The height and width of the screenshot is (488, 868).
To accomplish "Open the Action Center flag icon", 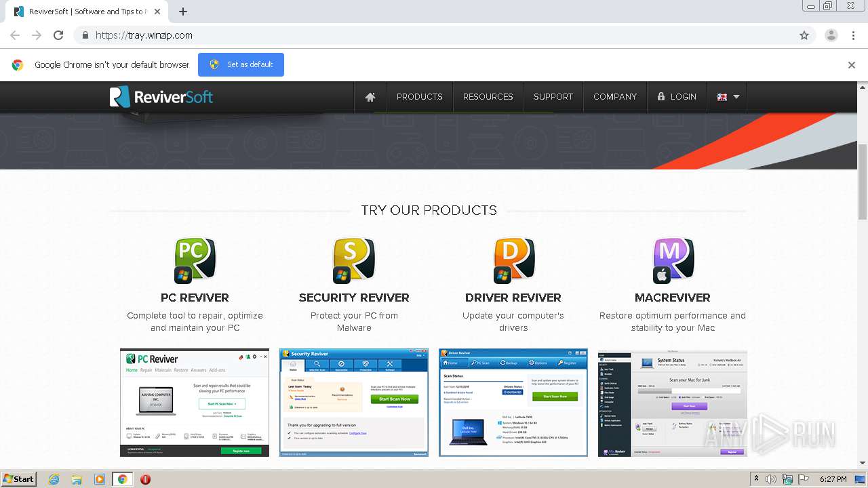I will (x=804, y=479).
